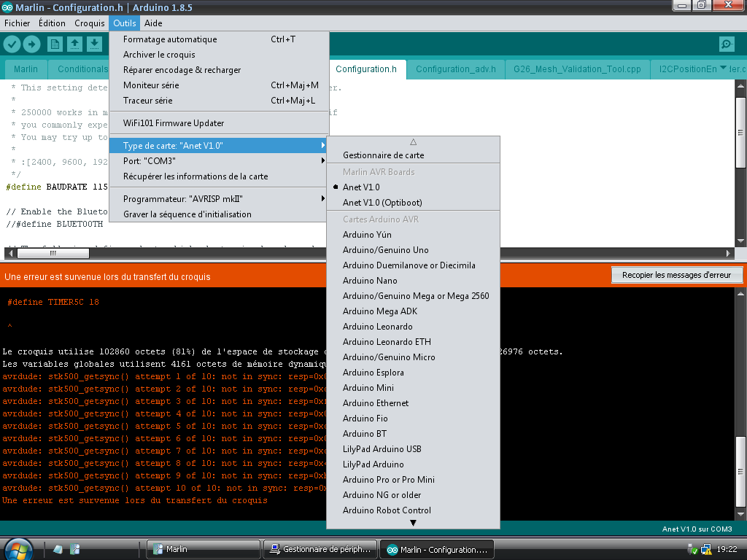Open WiFi101 Firmware Updater

[219, 122]
